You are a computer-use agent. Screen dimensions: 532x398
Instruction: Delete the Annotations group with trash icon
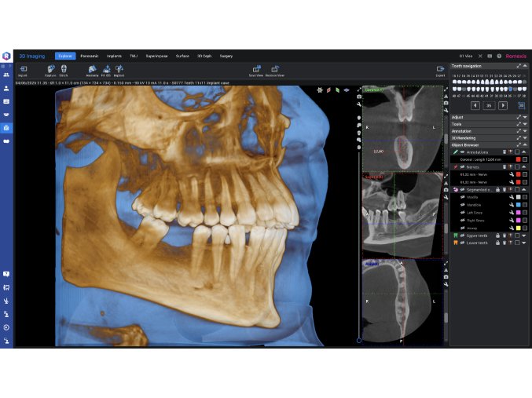tap(504, 152)
